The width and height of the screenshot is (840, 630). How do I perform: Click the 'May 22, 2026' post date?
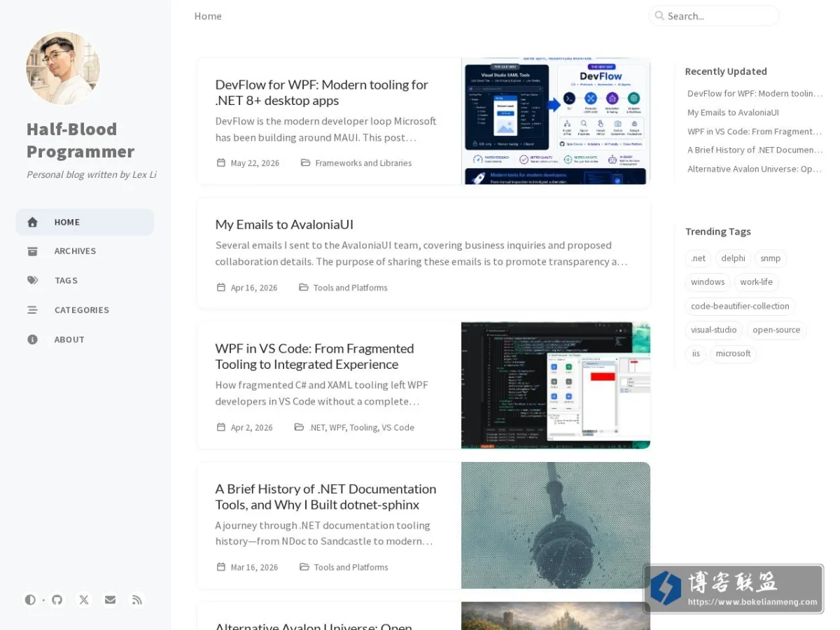255,163
